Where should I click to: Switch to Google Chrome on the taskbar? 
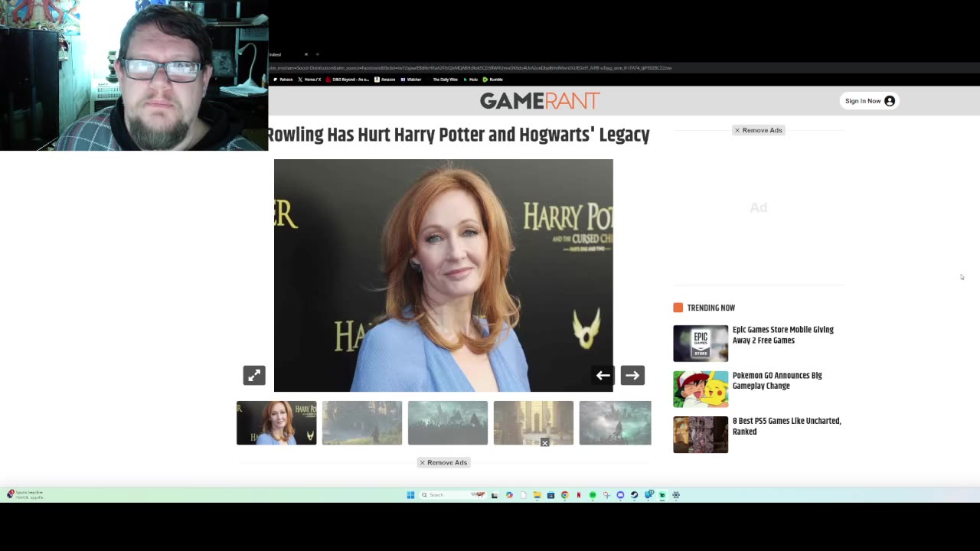pos(565,495)
